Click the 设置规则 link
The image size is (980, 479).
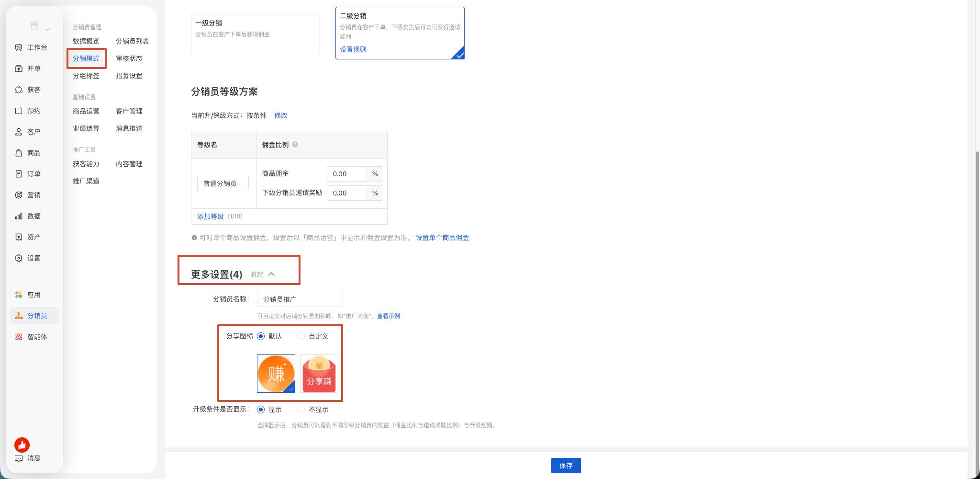click(x=353, y=49)
